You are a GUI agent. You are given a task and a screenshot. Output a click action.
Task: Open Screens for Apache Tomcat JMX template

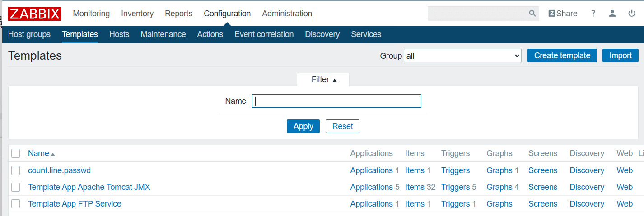tap(543, 187)
